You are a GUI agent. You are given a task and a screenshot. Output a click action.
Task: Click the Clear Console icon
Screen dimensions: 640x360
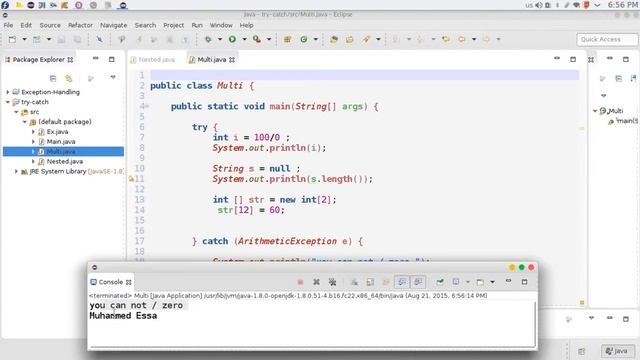pyautogui.click(x=354, y=282)
